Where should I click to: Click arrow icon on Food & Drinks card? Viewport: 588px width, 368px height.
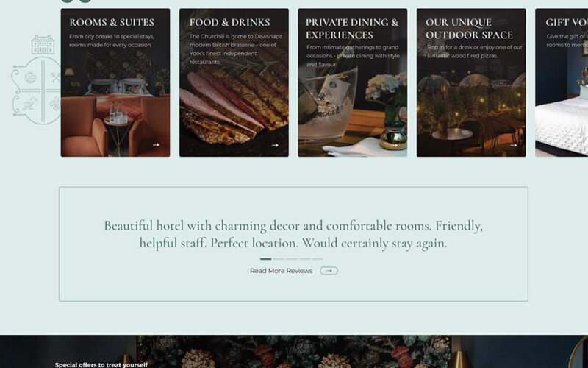275,145
